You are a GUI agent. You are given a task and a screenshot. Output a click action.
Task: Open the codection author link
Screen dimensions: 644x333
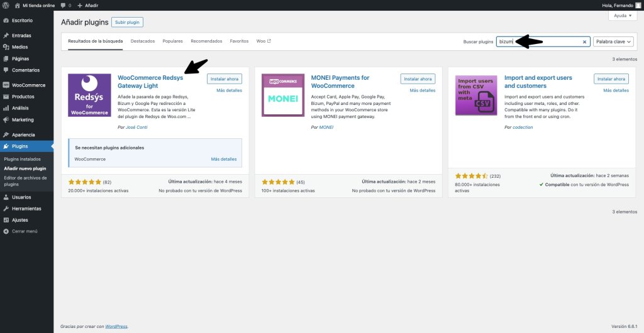pos(523,128)
